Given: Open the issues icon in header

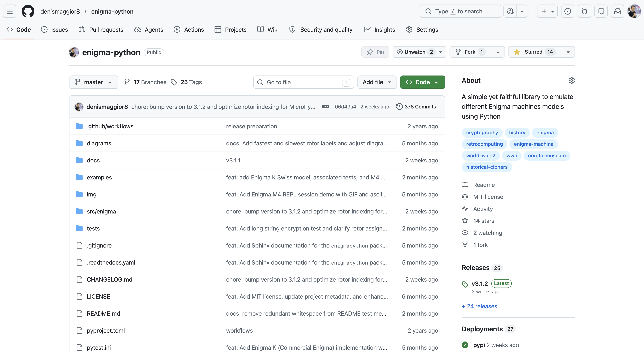Looking at the screenshot, I should point(567,11).
